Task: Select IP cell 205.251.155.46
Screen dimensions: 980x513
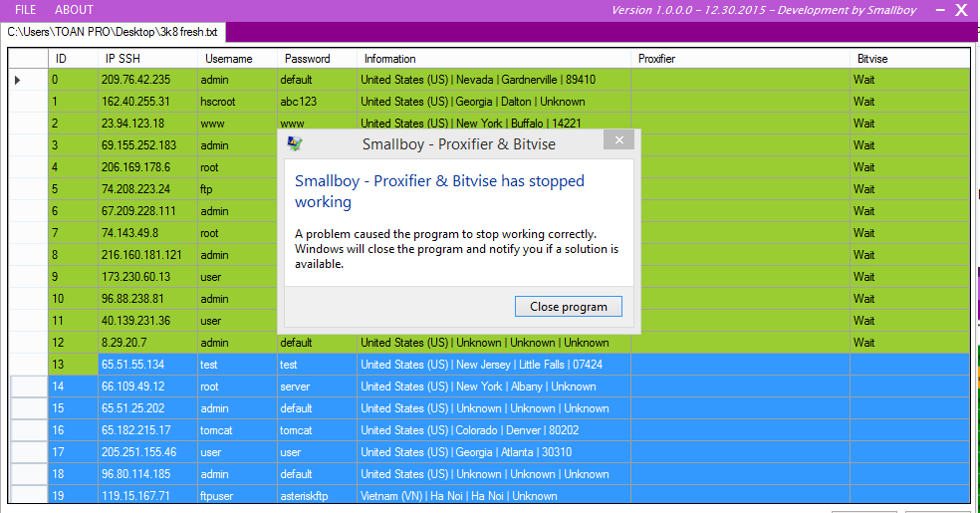Action: 147,452
